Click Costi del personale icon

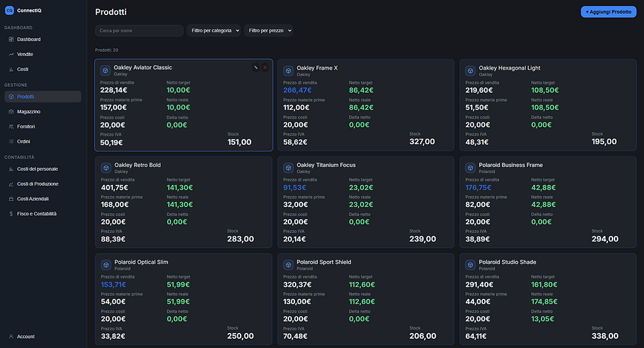pyautogui.click(x=11, y=169)
